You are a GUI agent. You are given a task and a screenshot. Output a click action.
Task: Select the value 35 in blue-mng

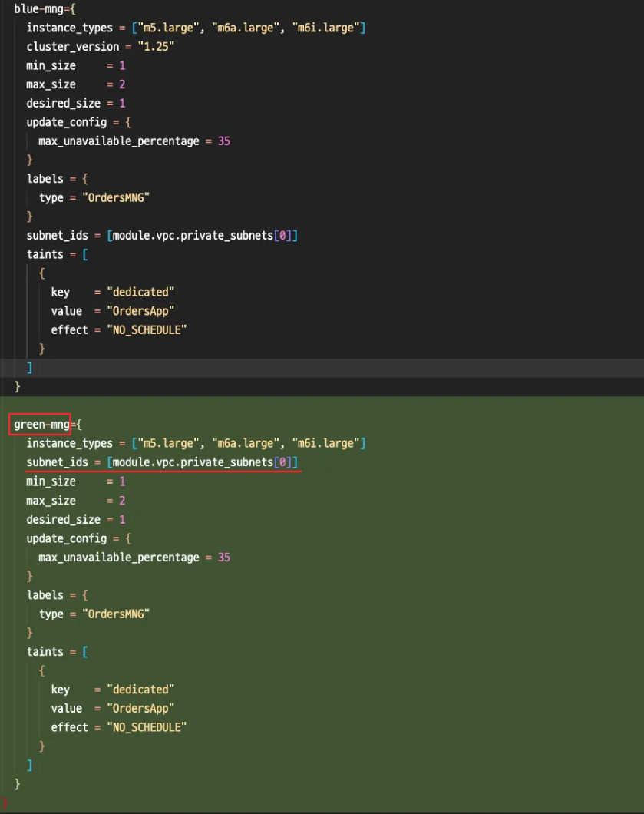(223, 141)
